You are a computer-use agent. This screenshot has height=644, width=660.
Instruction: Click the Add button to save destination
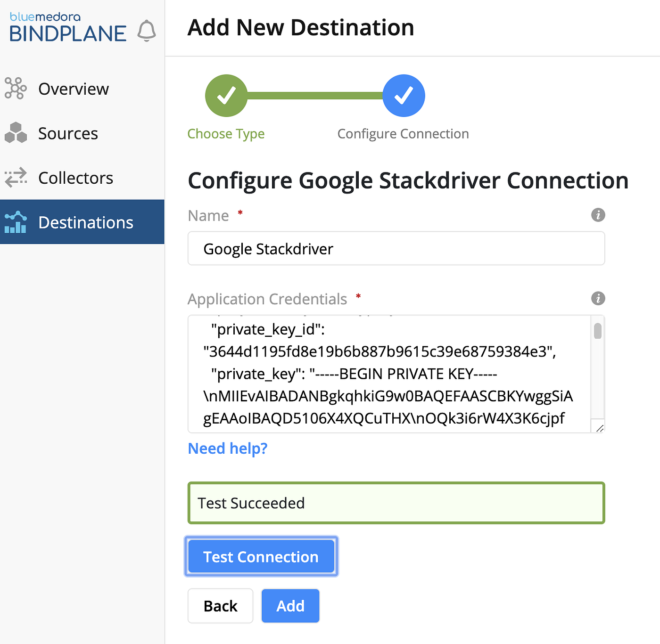pyautogui.click(x=290, y=606)
